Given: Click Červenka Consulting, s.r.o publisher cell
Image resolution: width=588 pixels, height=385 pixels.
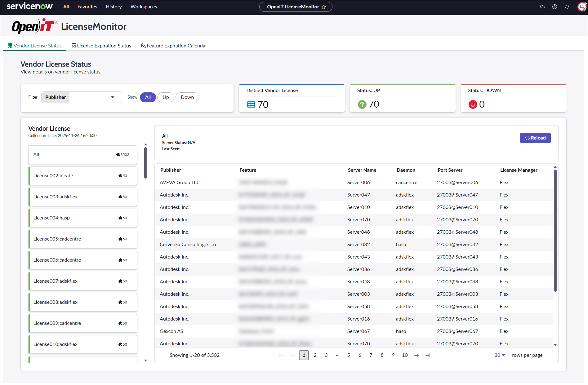Looking at the screenshot, I should click(x=188, y=245).
